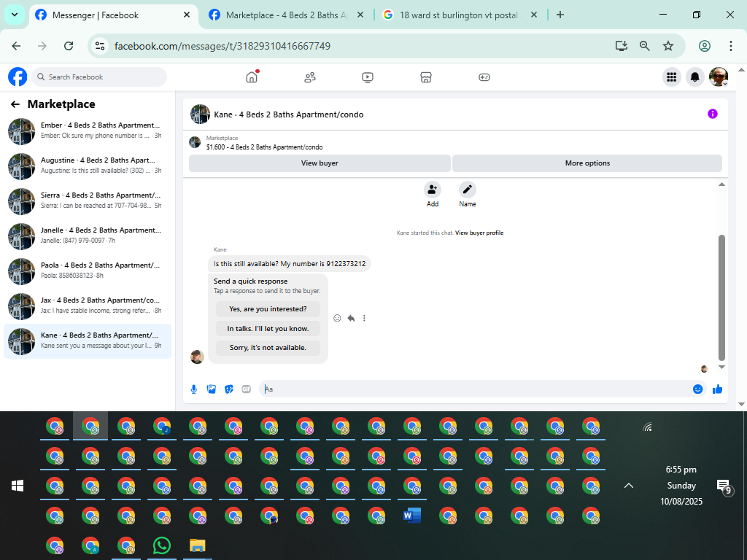Open Sierra conversation in list
The width and height of the screenshot is (747, 560).
click(x=88, y=201)
